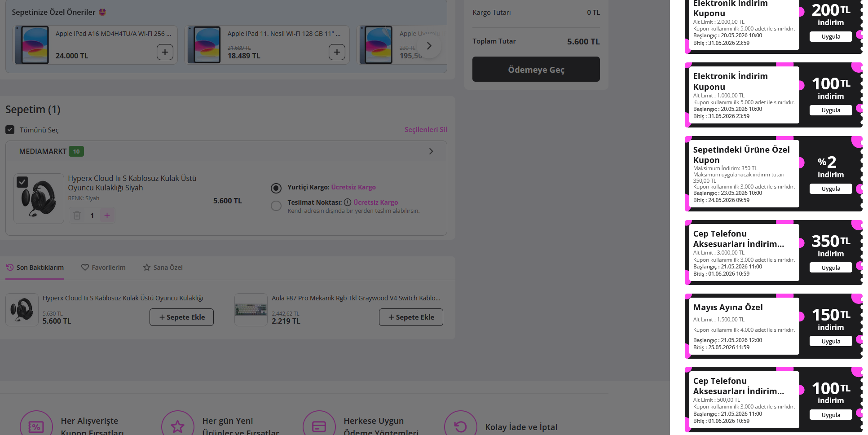
Task: Click Kargo Tutarı 0 TL value
Action: [x=593, y=13]
